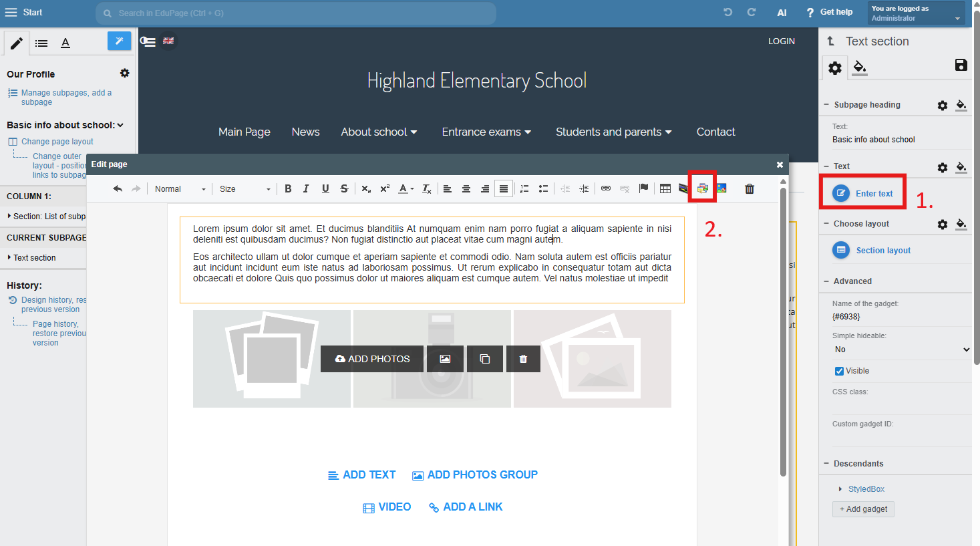Save the text section with disk icon
The height and width of the screenshot is (546, 980).
961,65
